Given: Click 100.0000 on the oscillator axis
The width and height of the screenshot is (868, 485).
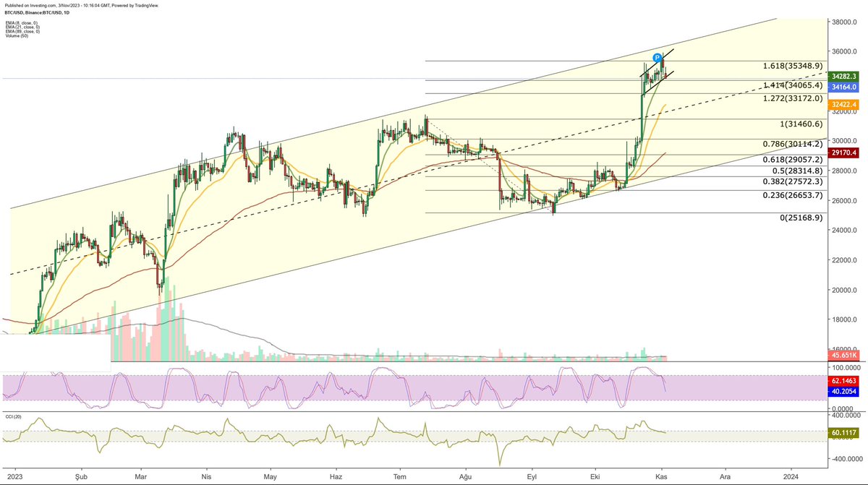Looking at the screenshot, I should (845, 369).
